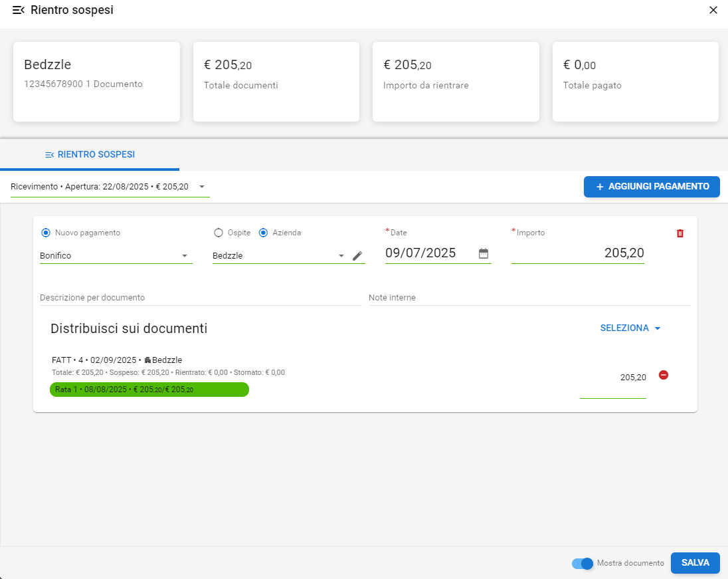This screenshot has width=728, height=579.
Task: Delete the payment with red trash icon
Action: 680,233
